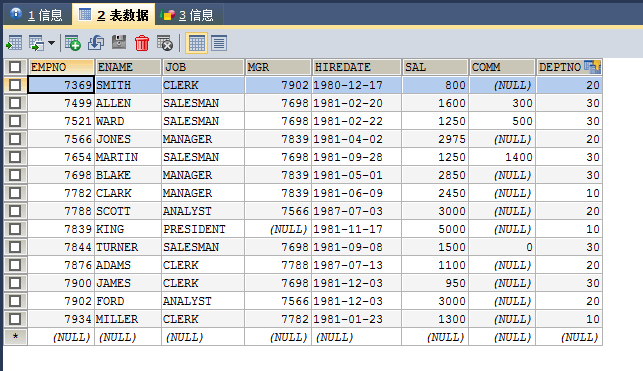Image resolution: width=643 pixels, height=371 pixels.
Task: Click the red delete rows trash icon
Action: [x=142, y=43]
